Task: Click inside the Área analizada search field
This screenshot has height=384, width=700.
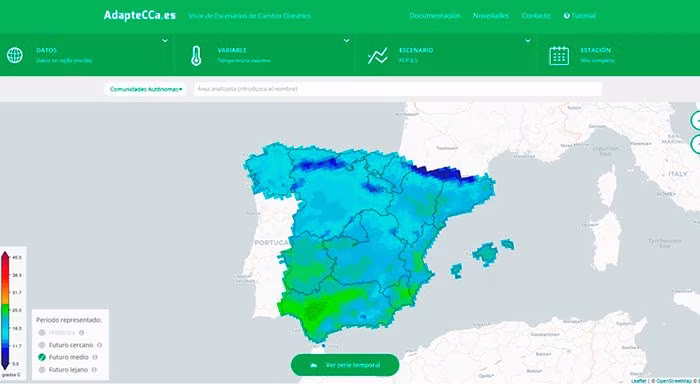Action: tap(398, 89)
